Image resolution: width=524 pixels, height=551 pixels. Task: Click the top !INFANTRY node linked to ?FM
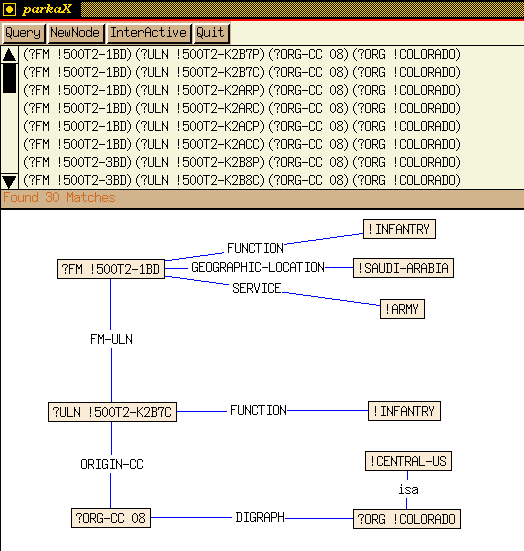coord(399,229)
